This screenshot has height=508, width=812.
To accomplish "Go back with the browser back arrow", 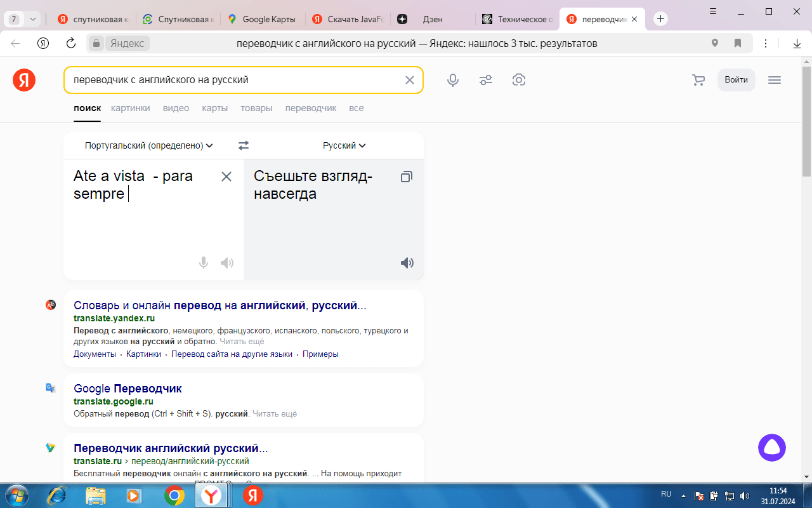I will pos(15,43).
